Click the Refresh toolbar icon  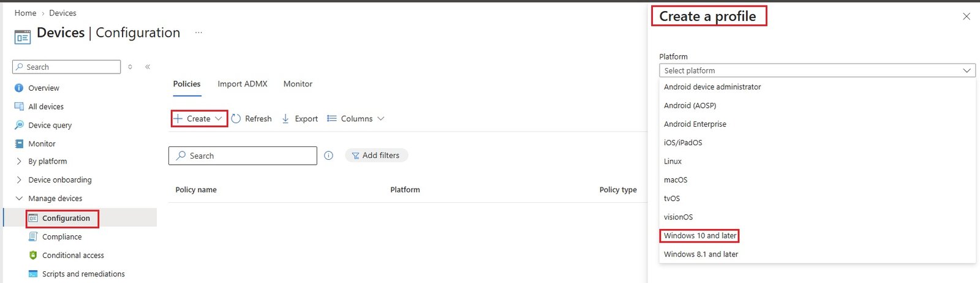click(x=236, y=119)
